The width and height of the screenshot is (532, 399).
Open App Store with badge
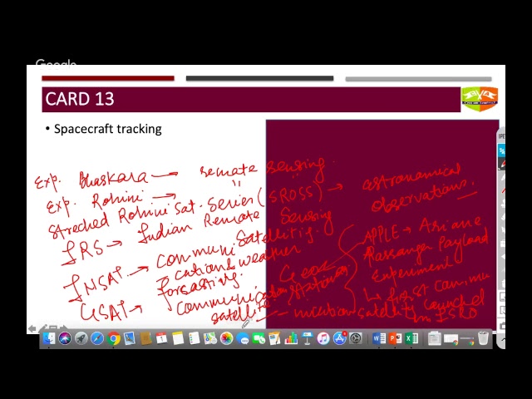pyautogui.click(x=339, y=338)
